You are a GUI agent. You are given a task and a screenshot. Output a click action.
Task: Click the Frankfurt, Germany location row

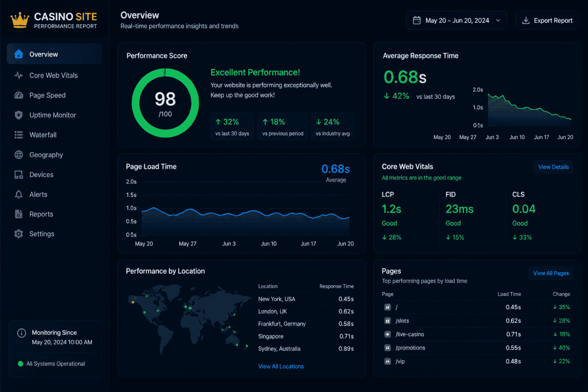(305, 324)
